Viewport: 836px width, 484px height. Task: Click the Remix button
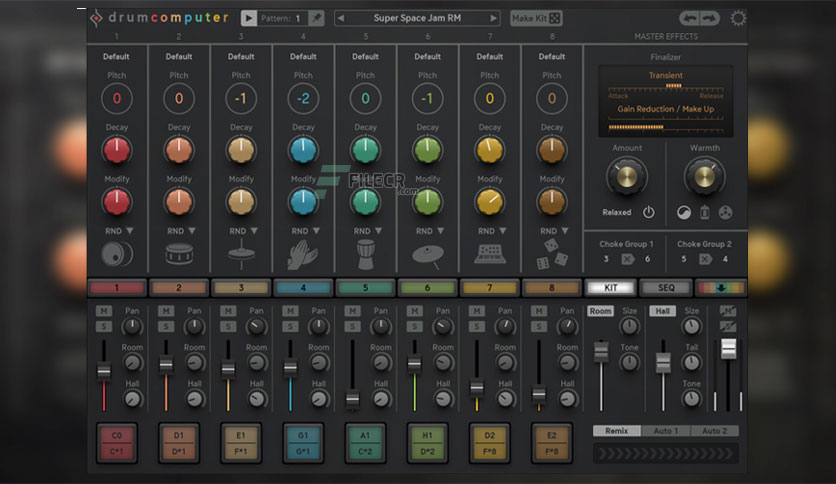point(617,431)
